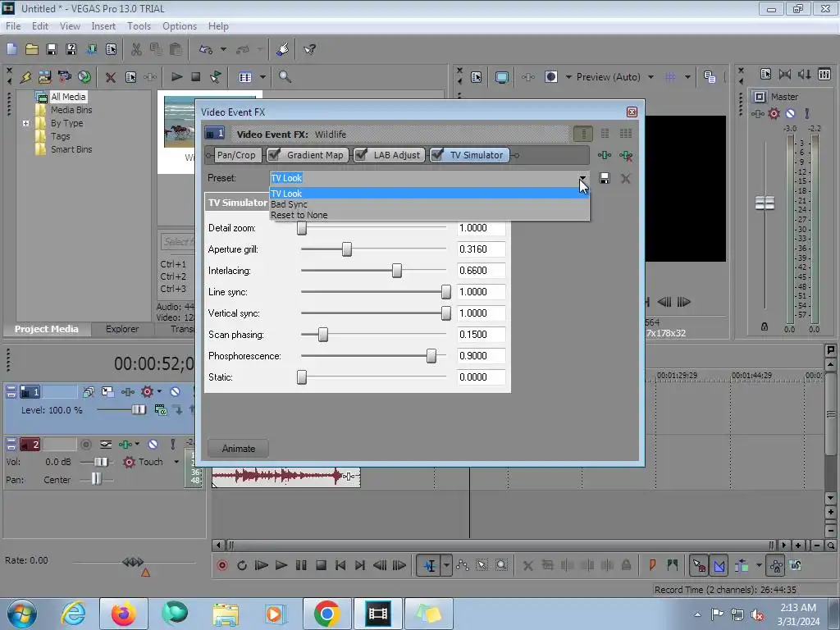Toggle the Gradient Map effect checkbox
The image size is (840, 630).
[274, 155]
